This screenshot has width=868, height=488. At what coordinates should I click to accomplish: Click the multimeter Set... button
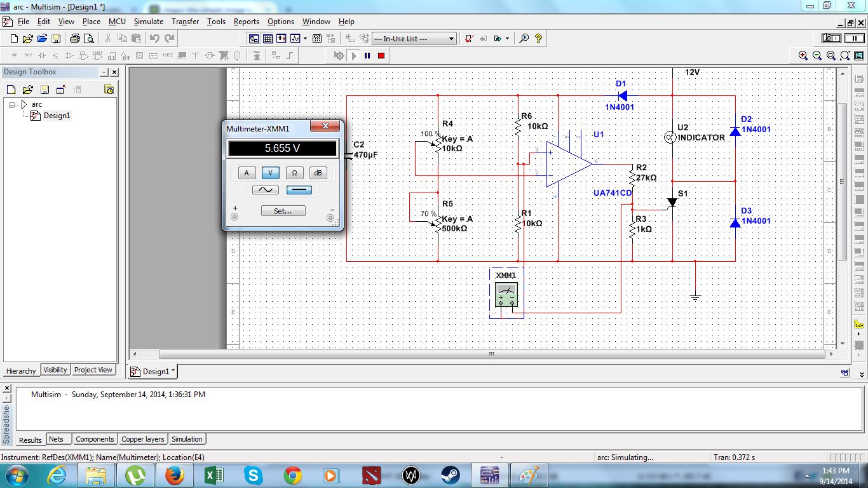point(283,211)
